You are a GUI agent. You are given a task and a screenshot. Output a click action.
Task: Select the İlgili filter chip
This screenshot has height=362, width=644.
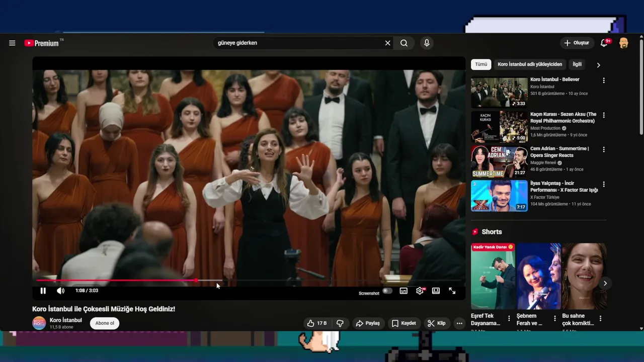(x=577, y=64)
